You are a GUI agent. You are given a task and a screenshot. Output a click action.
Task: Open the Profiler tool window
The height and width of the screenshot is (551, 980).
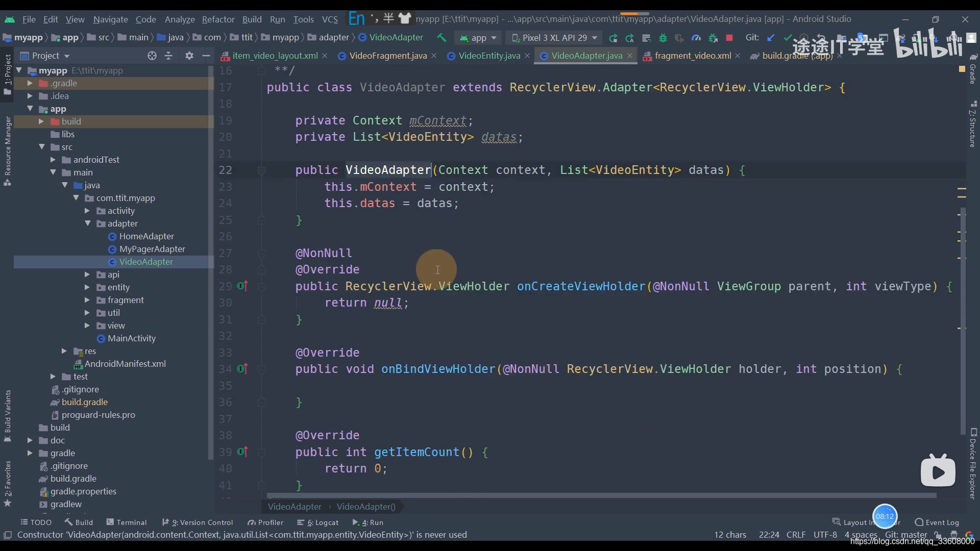click(265, 522)
